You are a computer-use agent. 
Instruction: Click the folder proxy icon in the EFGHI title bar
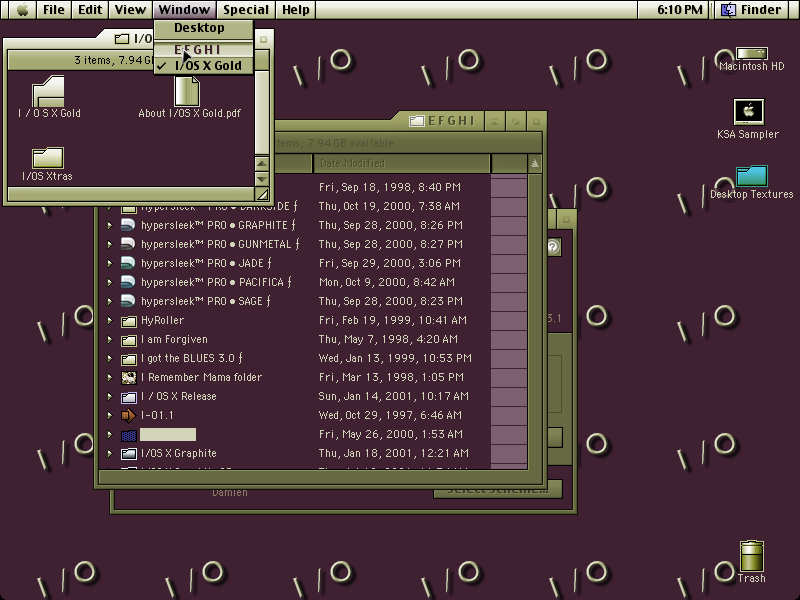click(x=416, y=121)
